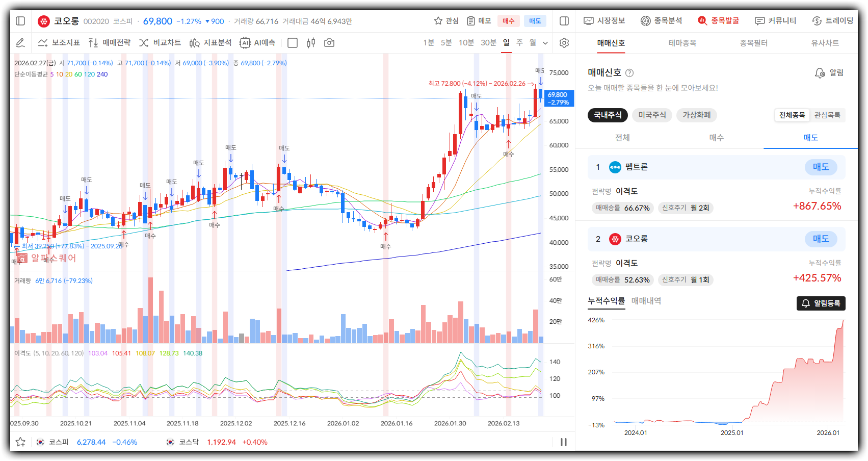Open chart settings gear icon

click(x=564, y=43)
